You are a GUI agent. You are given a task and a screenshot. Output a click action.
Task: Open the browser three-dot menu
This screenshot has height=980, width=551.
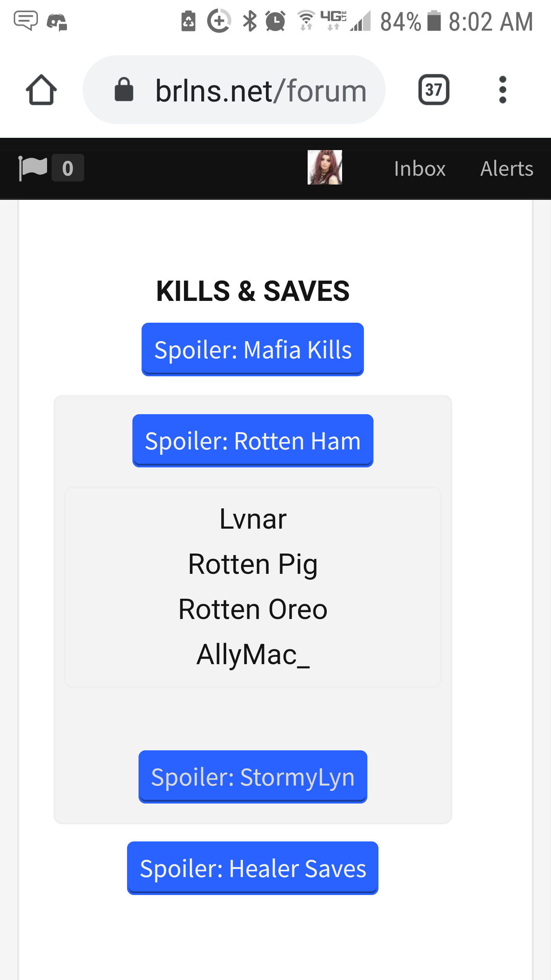(x=502, y=90)
